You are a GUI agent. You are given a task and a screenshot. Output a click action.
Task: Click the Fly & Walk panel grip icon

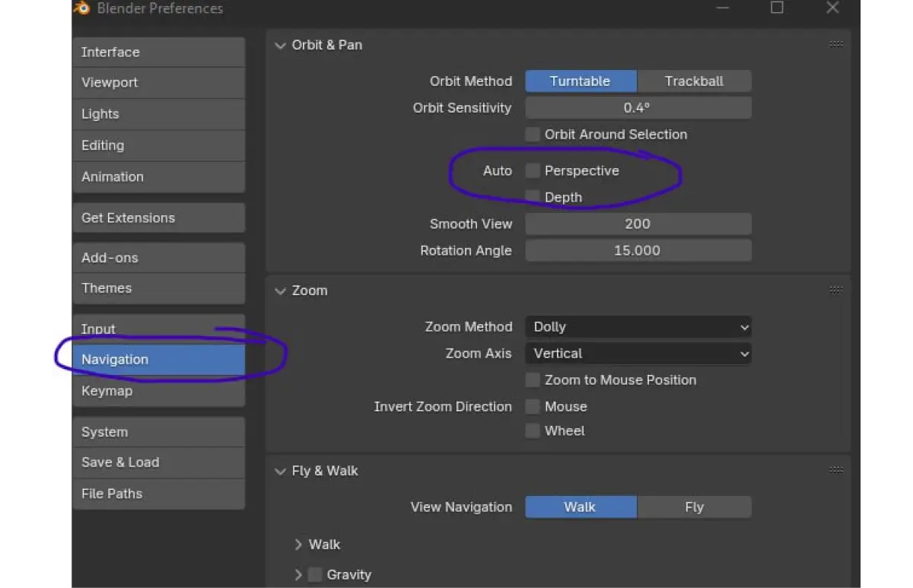pyautogui.click(x=836, y=470)
